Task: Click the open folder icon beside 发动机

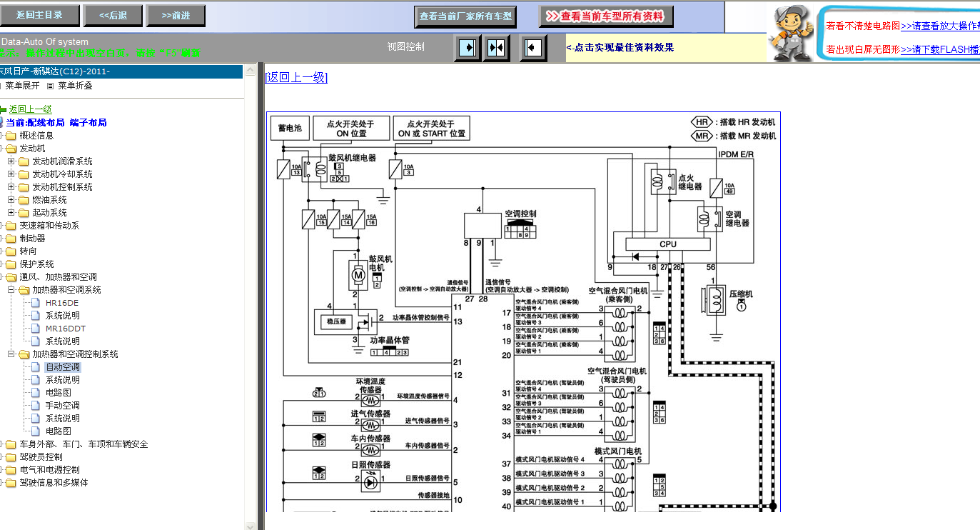Action: coord(11,149)
